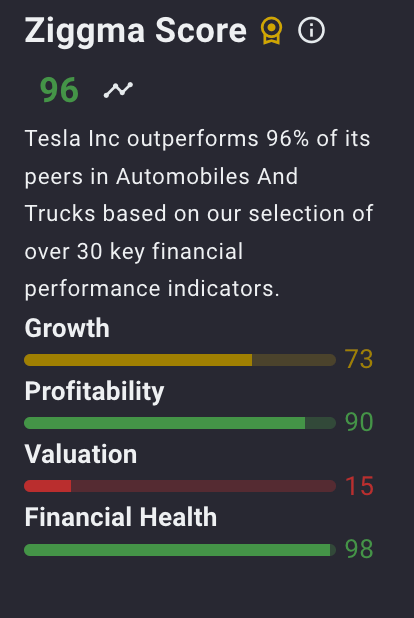Click the unfilled dark portion of Valuation bar
This screenshot has height=618, width=414.
click(x=203, y=486)
